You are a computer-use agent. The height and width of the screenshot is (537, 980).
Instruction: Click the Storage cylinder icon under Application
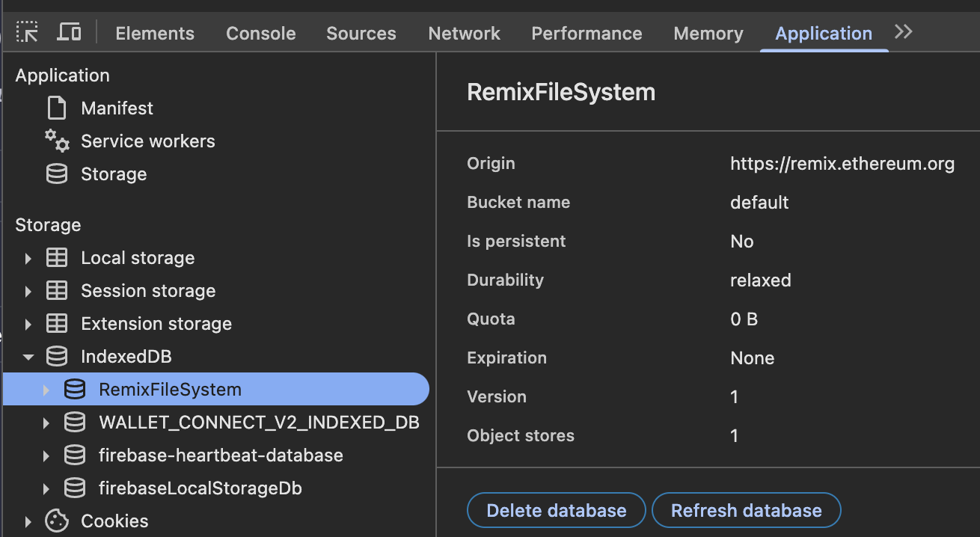57,174
